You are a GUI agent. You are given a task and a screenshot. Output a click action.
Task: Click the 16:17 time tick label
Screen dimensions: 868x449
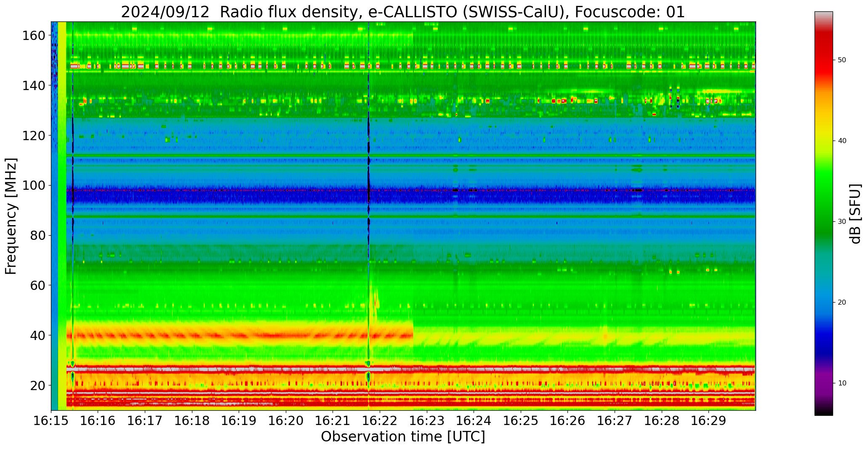click(145, 420)
